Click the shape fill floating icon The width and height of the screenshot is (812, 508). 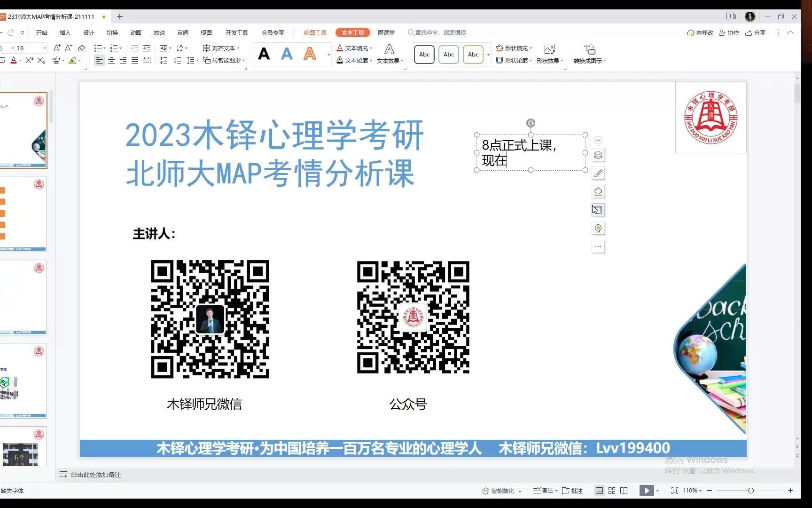pos(598,191)
